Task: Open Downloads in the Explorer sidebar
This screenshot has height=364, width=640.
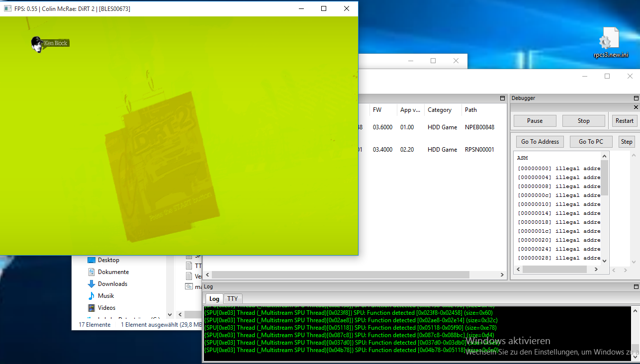Action: tap(112, 284)
